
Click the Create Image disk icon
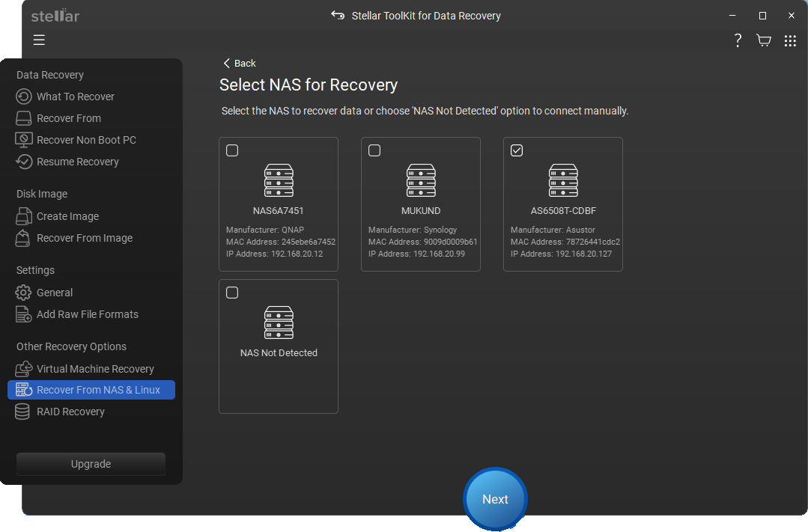click(x=23, y=216)
